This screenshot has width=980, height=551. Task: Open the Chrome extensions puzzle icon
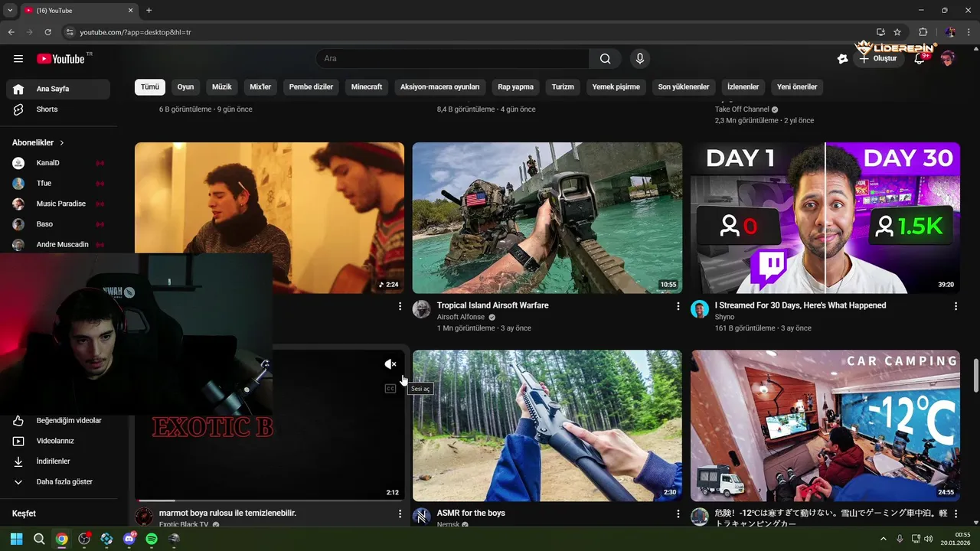coord(923,32)
